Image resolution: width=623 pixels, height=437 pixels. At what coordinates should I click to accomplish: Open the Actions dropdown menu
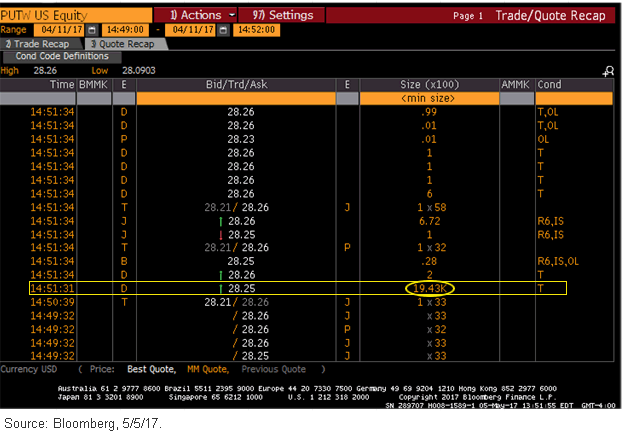tap(195, 15)
